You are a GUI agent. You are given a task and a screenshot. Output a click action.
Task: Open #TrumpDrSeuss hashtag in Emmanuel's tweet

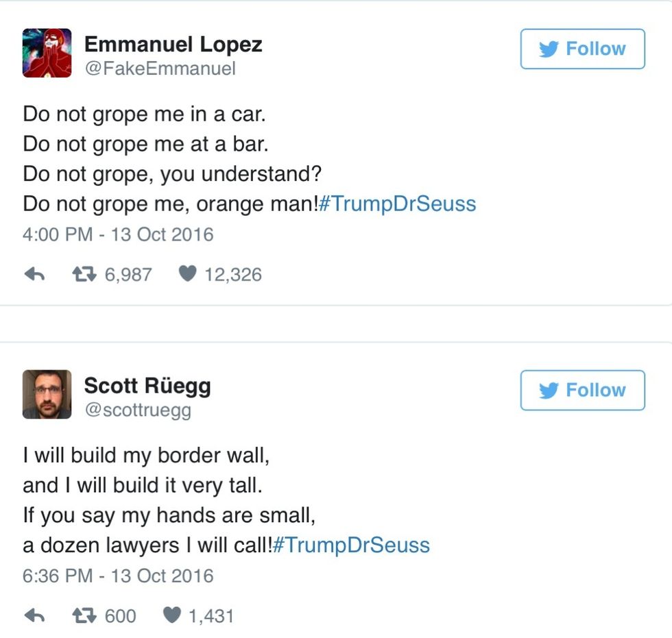click(397, 204)
